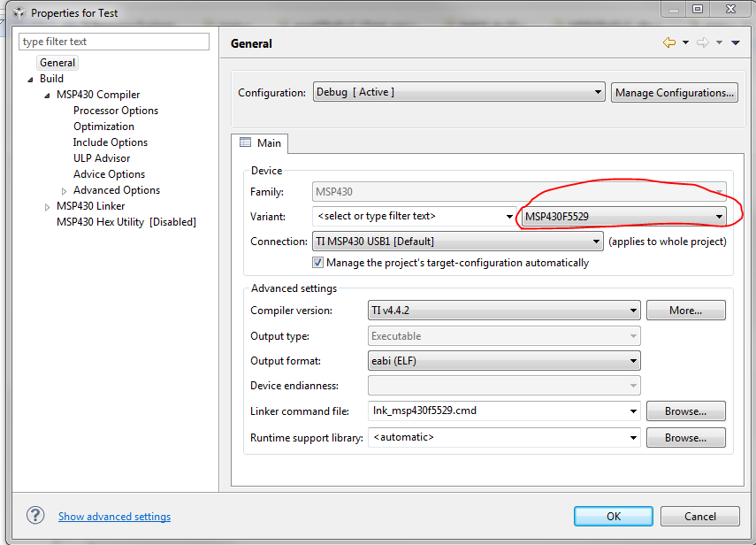Click the type filter text field

[x=114, y=42]
